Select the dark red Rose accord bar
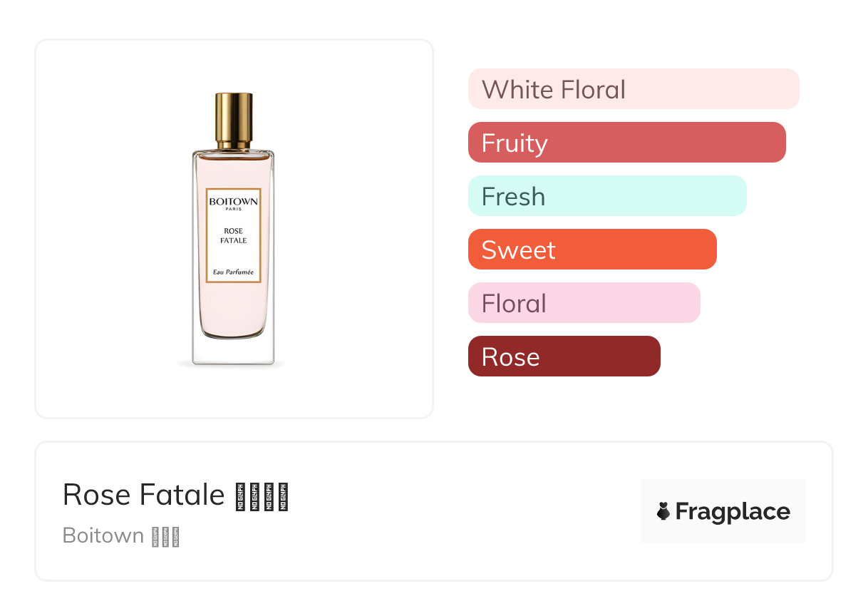Image resolution: width=868 pixels, height=616 pixels. (564, 356)
